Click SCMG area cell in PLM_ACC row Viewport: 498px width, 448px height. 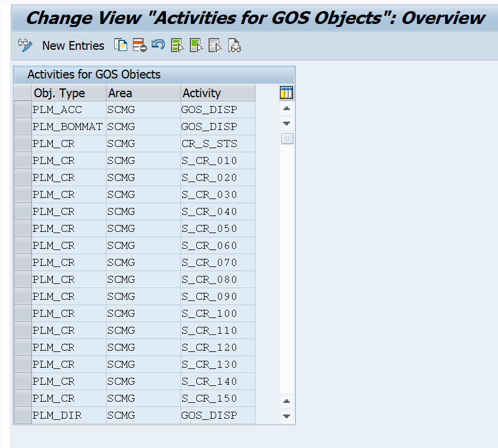pos(143,110)
